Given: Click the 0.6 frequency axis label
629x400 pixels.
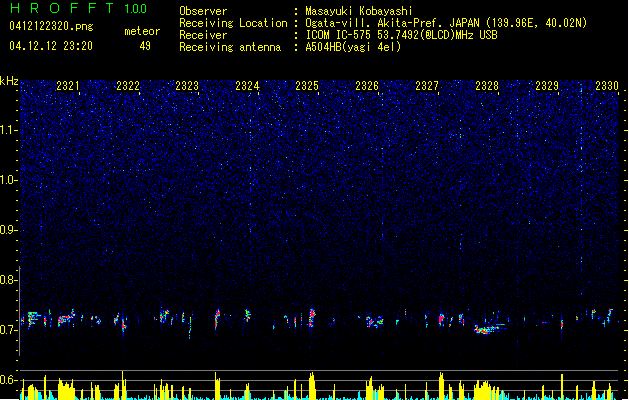Looking at the screenshot, I should (x=8, y=380).
